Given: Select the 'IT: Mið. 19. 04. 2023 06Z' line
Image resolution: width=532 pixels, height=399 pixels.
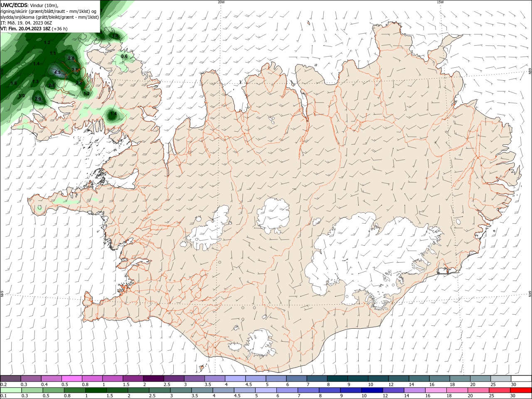Looking at the screenshot, I should [26, 23].
